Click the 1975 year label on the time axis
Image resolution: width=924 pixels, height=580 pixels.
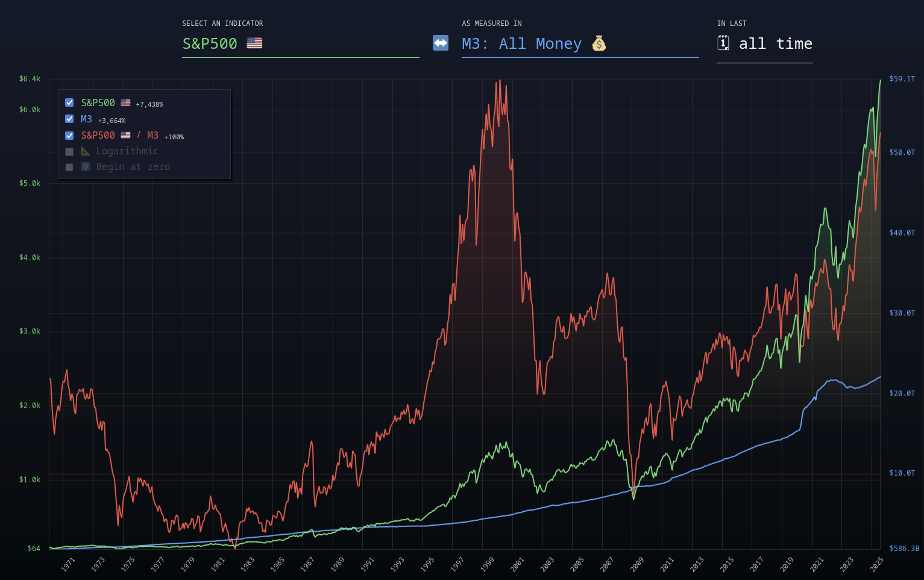128,564
